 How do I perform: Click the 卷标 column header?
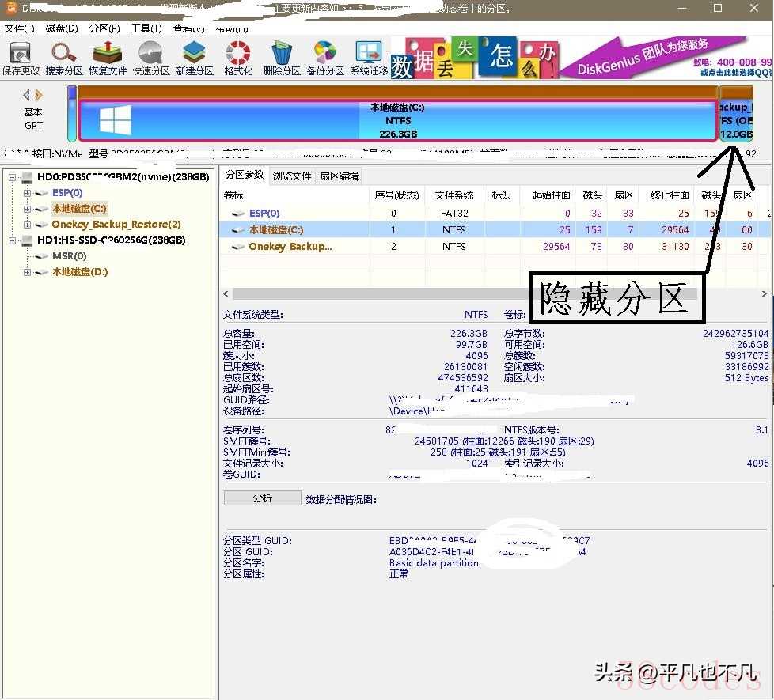294,195
